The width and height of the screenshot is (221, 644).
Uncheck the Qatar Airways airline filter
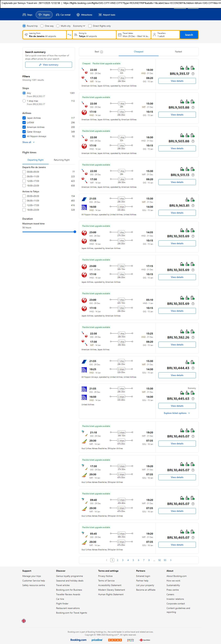tap(24, 132)
